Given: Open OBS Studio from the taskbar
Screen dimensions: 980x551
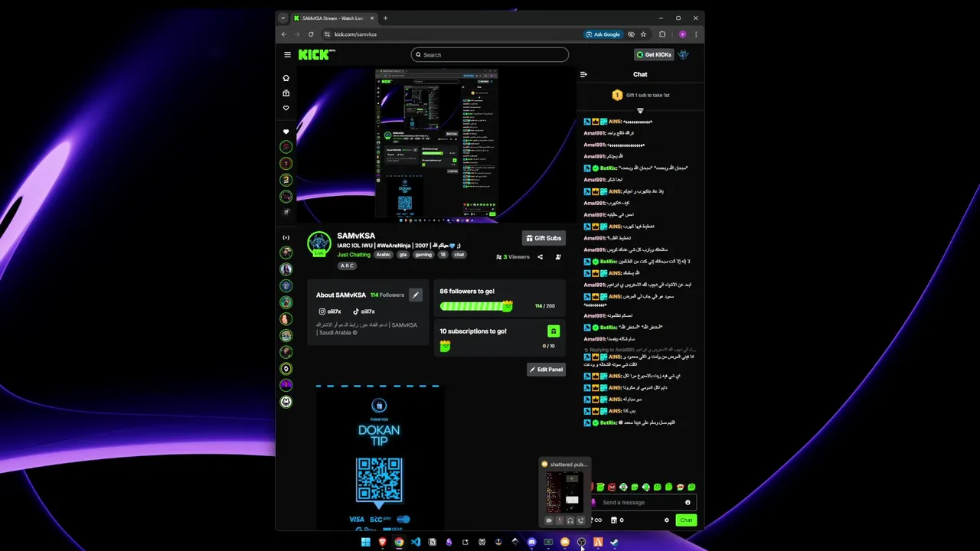Looking at the screenshot, I should tap(581, 542).
